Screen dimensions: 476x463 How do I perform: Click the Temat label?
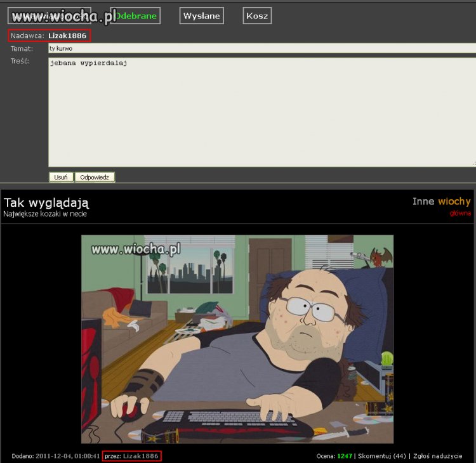(x=22, y=49)
